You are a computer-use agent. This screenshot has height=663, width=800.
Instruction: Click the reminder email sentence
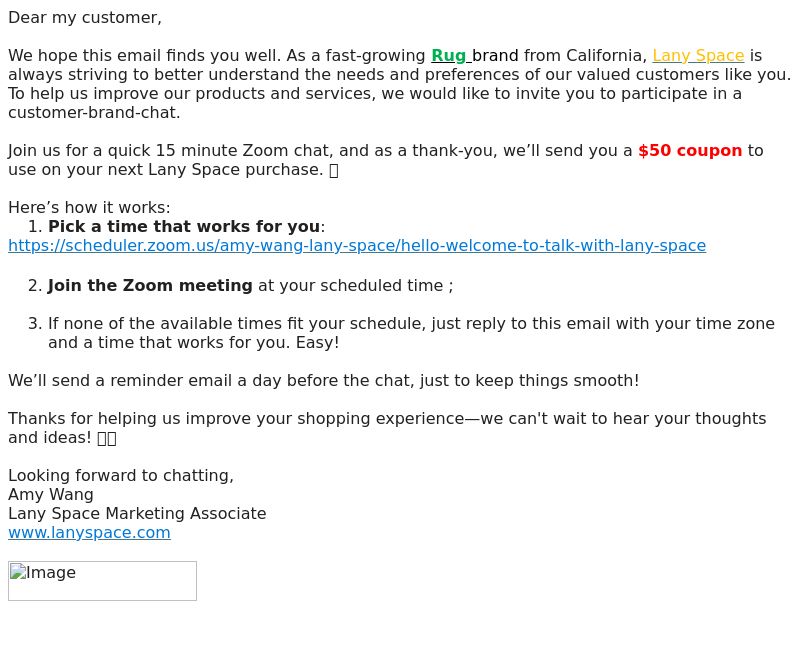(x=323, y=381)
